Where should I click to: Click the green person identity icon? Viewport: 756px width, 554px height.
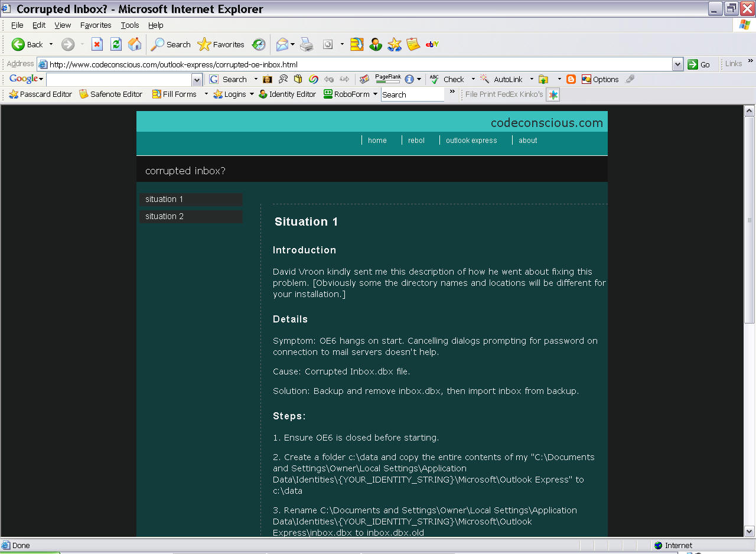coord(376,44)
